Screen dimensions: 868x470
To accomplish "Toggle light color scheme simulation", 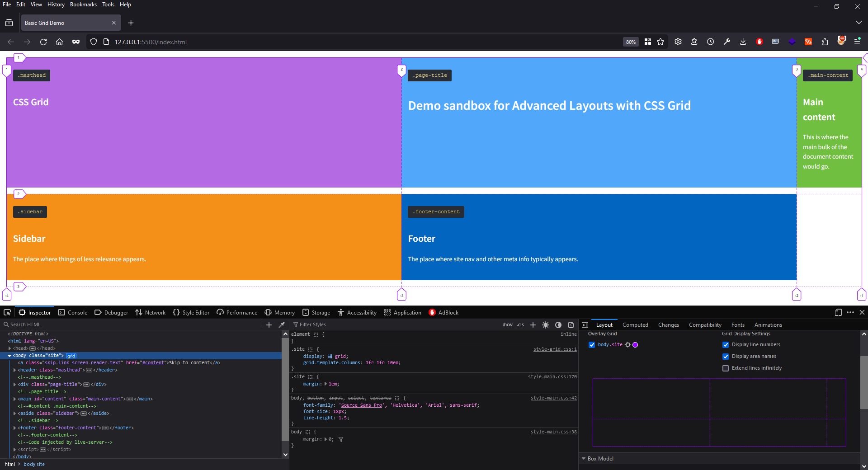I will 546,325.
